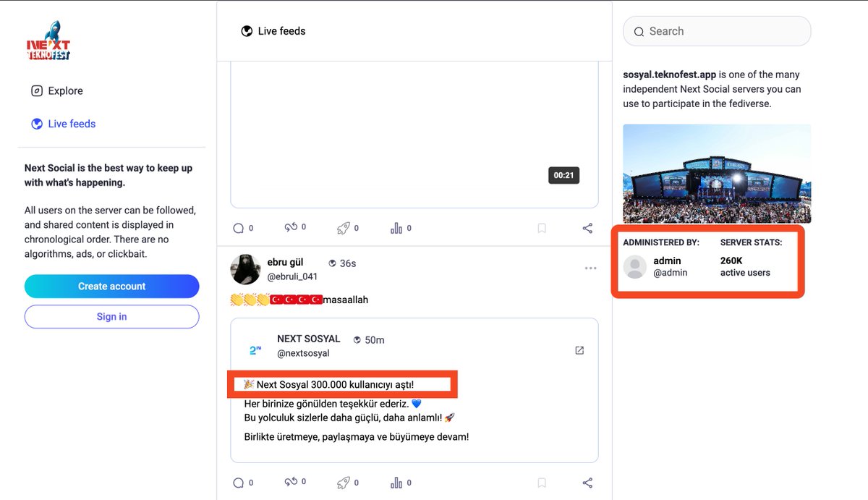The width and height of the screenshot is (868, 500).
Task: Open ebru gül's profile avatar
Action: pyautogui.click(x=245, y=269)
